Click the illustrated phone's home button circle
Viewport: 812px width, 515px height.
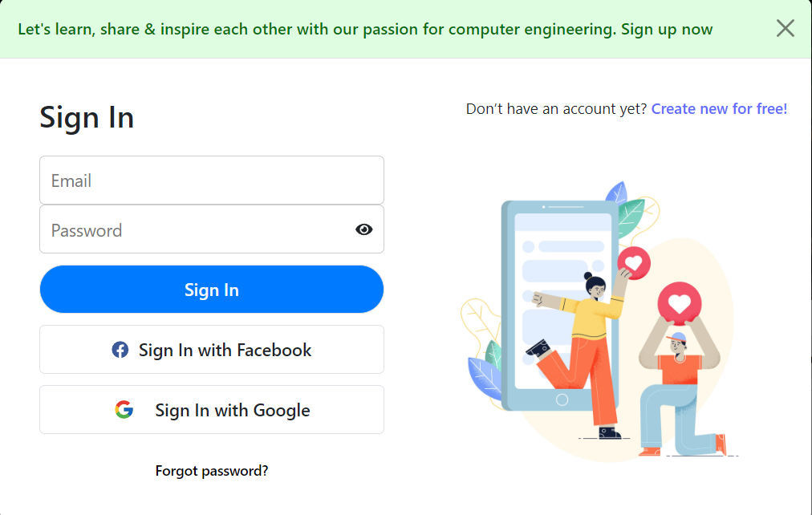pos(562,399)
